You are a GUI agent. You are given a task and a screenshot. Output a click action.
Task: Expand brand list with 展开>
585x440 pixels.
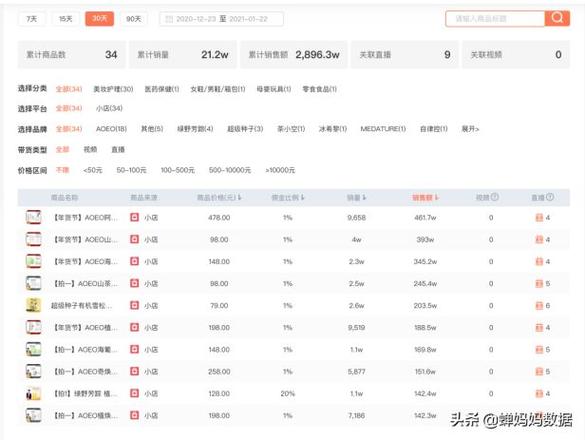tap(470, 129)
